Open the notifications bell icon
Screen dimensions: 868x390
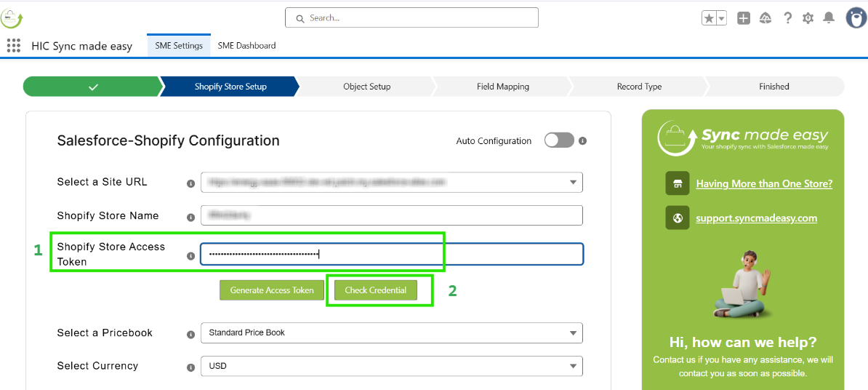pyautogui.click(x=829, y=19)
